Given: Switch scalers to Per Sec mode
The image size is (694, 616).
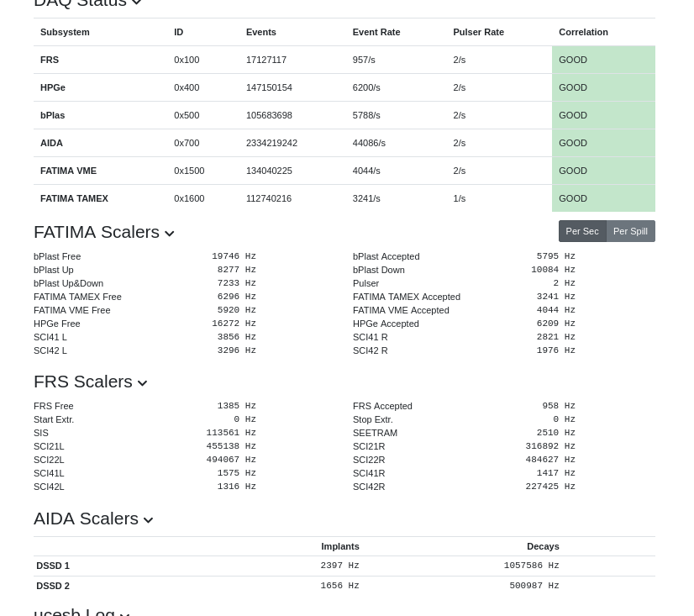Looking at the screenshot, I should click(582, 231).
